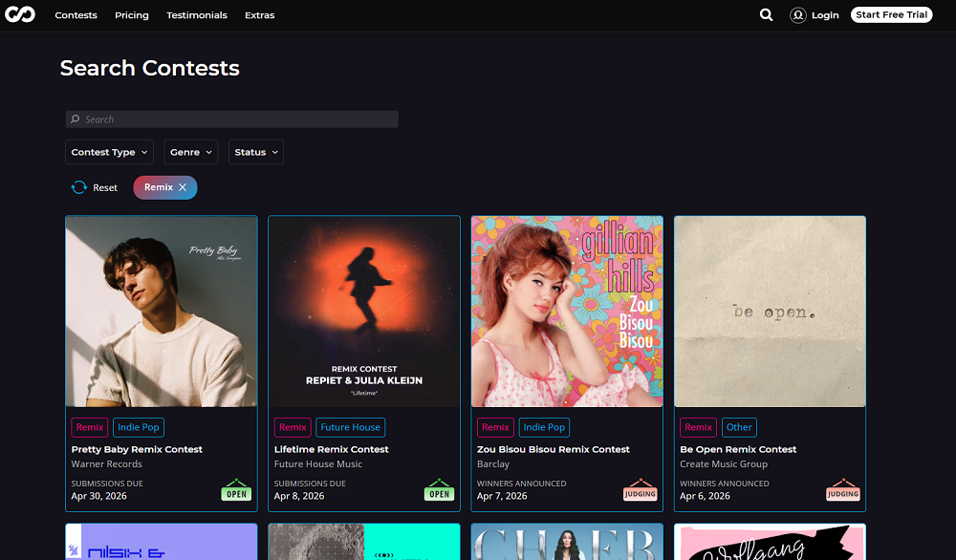
Task: Expand the Genre dropdown
Action: (x=191, y=152)
